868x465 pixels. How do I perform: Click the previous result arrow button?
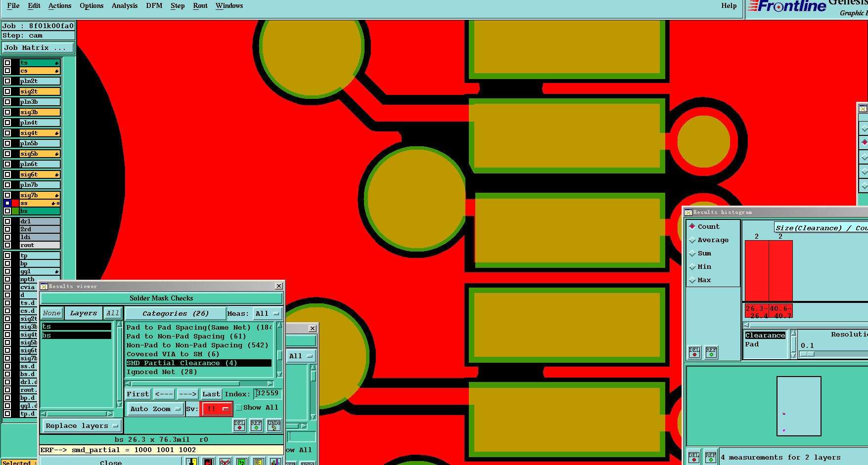click(164, 394)
